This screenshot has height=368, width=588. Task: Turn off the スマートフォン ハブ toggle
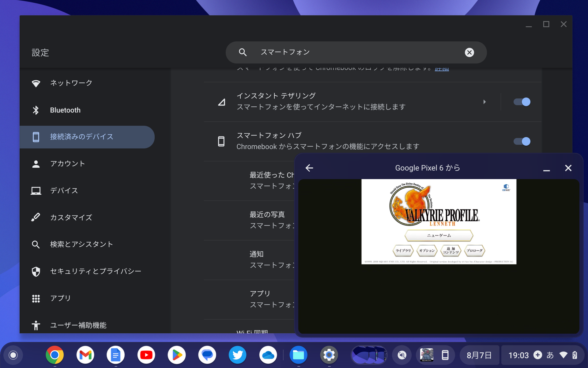pyautogui.click(x=522, y=141)
